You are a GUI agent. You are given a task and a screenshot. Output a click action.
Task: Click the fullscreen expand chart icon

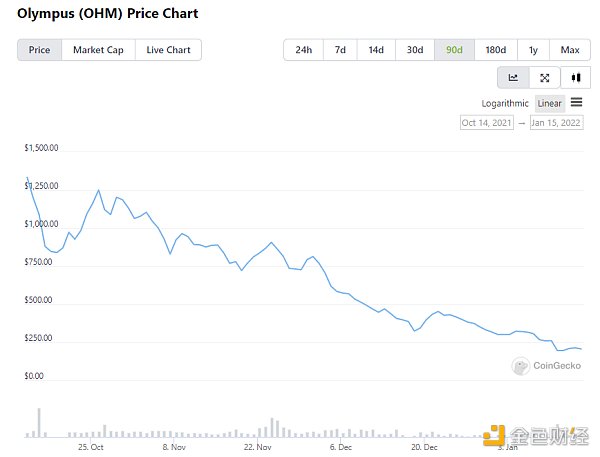point(544,77)
